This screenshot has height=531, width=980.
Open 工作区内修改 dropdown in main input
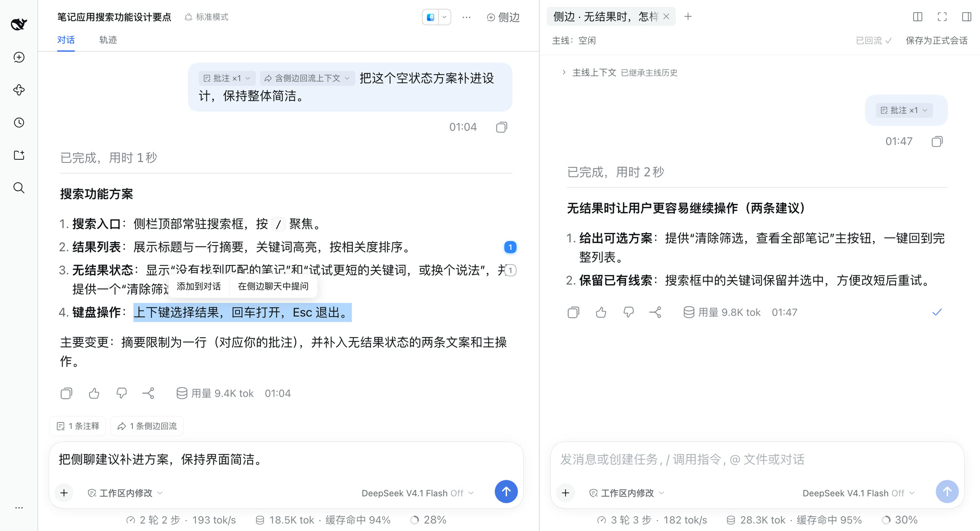point(125,493)
